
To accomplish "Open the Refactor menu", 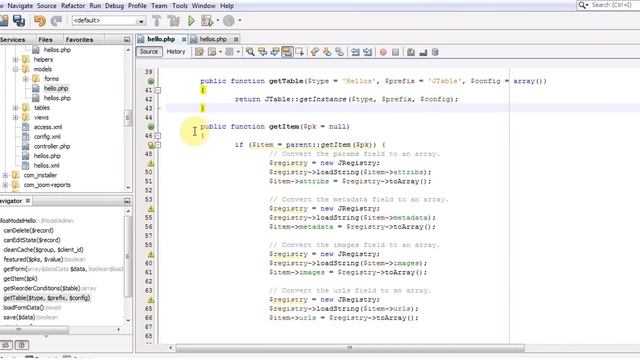I will (73, 6).
